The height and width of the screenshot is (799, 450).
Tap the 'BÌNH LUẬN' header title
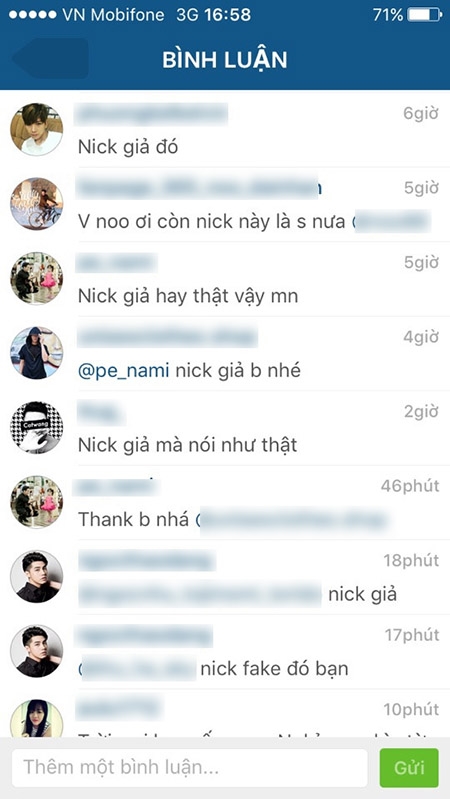225,60
